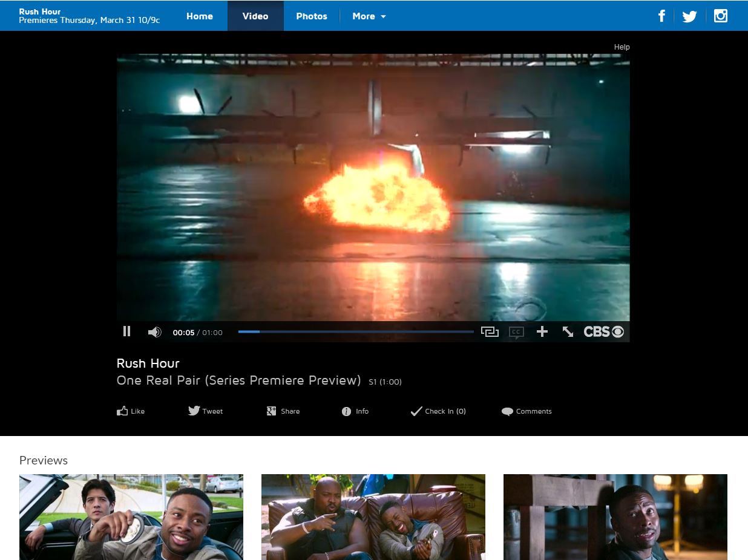Show video Info
This screenshot has width=748, height=560.
pyautogui.click(x=355, y=411)
